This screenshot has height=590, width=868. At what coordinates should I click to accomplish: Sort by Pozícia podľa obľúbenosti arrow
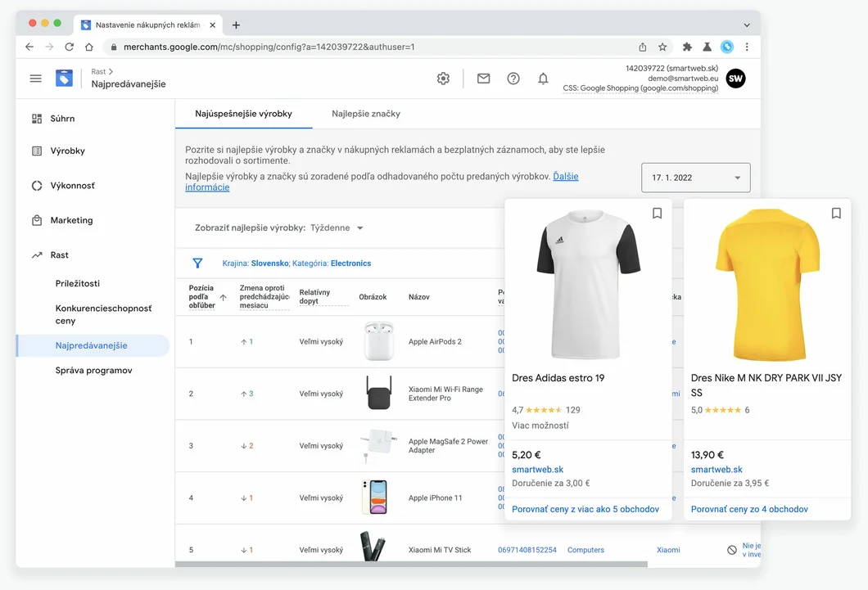pyautogui.click(x=223, y=298)
